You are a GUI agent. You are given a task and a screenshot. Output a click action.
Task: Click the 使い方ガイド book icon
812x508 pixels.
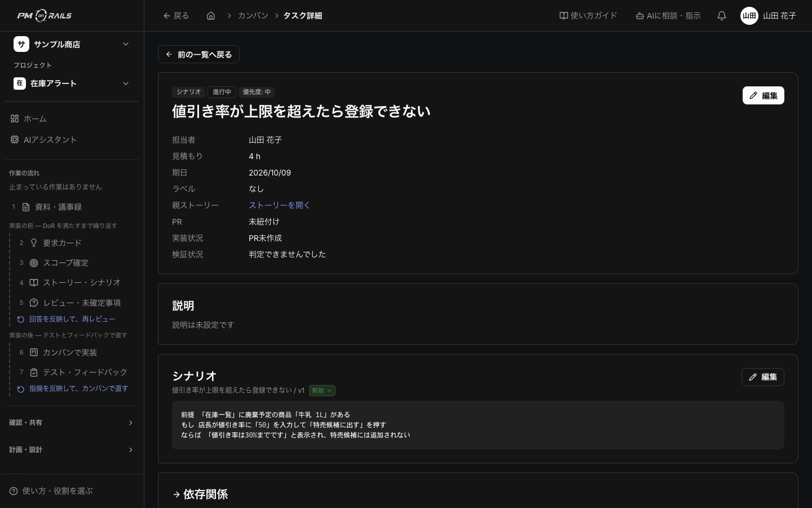click(563, 16)
